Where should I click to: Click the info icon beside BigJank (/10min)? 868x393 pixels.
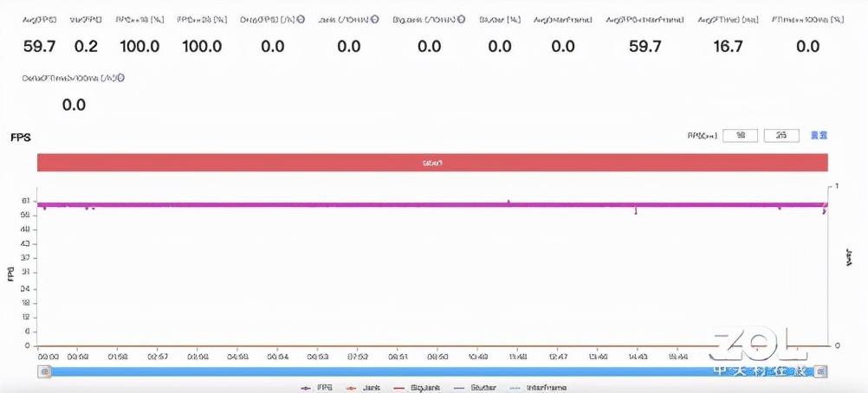click(462, 19)
